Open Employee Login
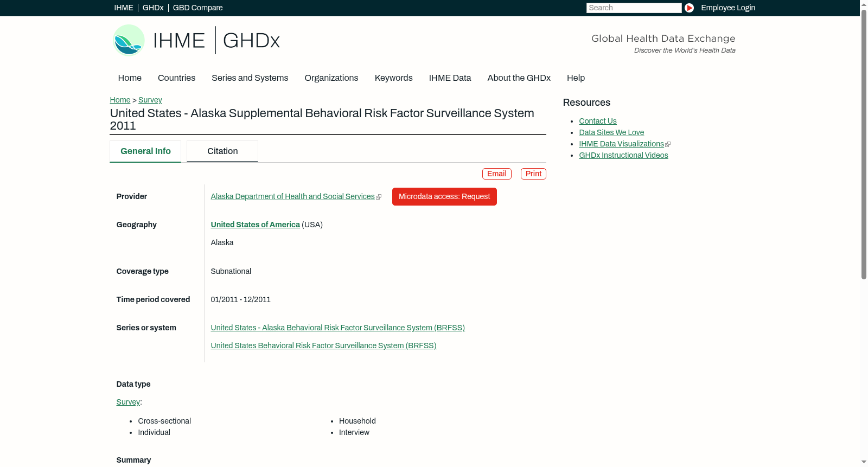This screenshot has width=868, height=467. [728, 8]
